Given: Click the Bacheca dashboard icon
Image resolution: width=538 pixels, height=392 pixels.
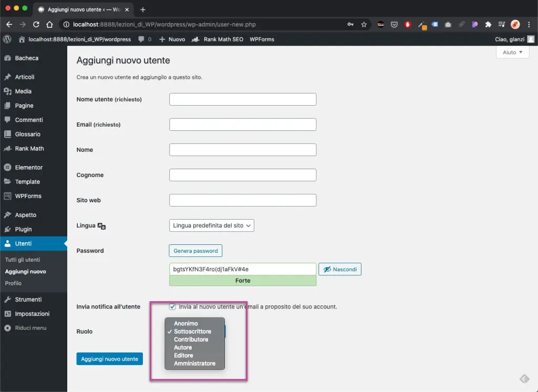Looking at the screenshot, I should (x=7, y=58).
